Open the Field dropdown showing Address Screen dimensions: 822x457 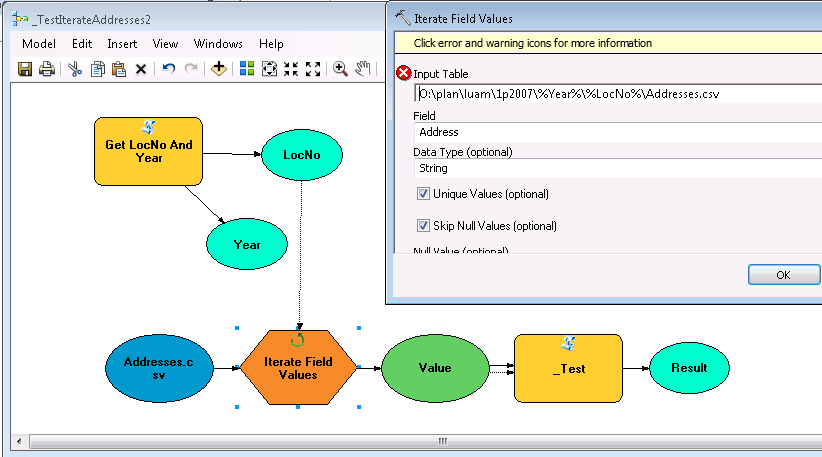tap(618, 132)
